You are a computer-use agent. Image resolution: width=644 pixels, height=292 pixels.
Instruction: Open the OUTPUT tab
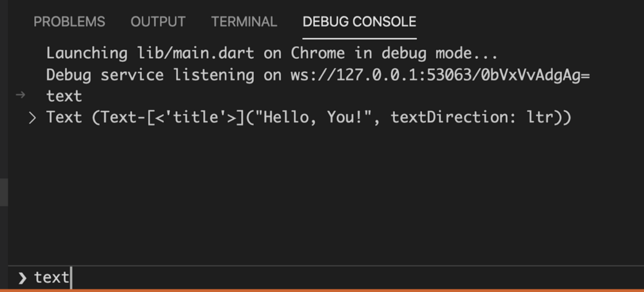coord(158,22)
